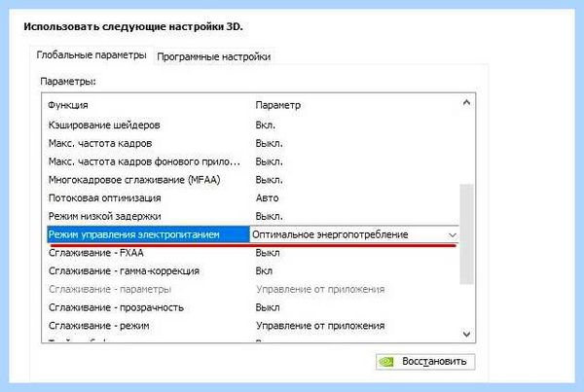This screenshot has height=392, width=584.
Task: Click the settings list scrollbar thumb
Action: tap(466, 233)
